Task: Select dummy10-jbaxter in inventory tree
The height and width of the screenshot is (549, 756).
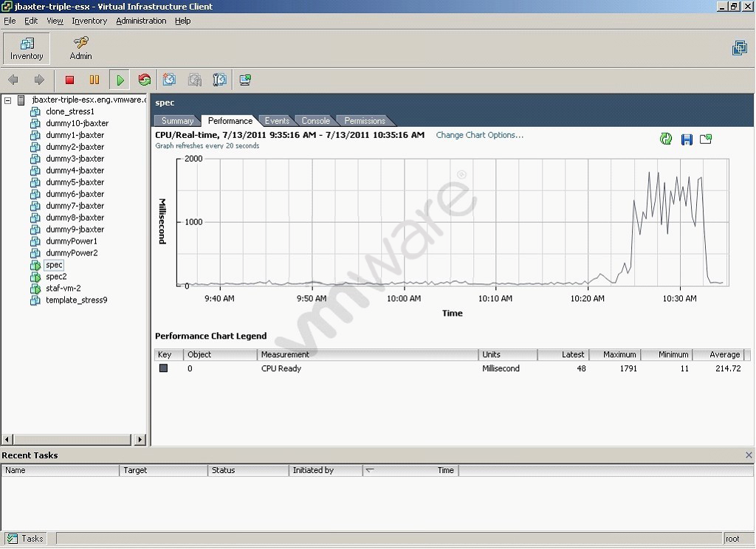Action: pos(77,123)
